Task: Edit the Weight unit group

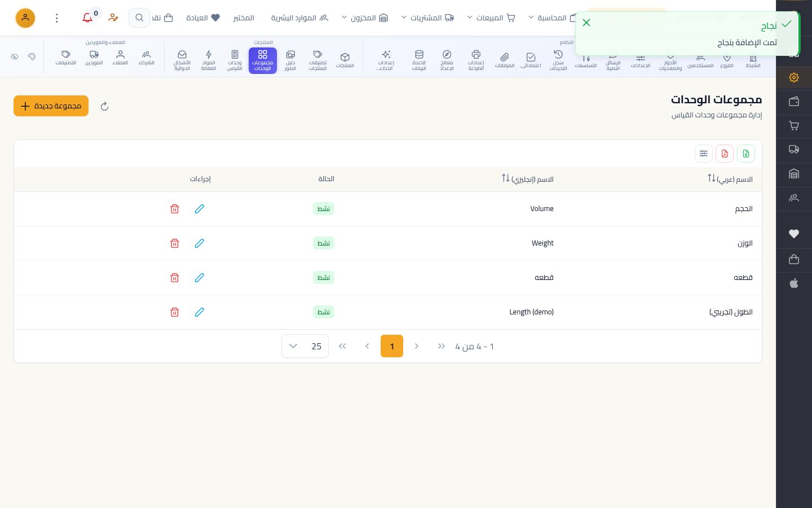Action: point(200,243)
